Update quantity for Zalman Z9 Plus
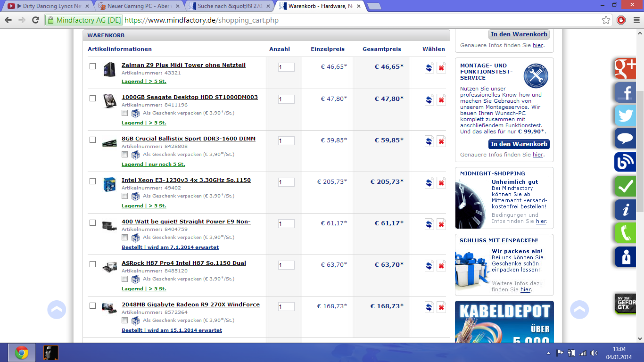The height and width of the screenshot is (362, 644). [429, 67]
